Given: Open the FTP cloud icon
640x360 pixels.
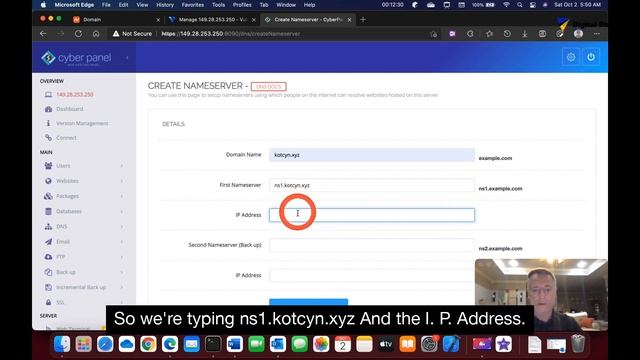Looking at the screenshot, I should pos(48,257).
